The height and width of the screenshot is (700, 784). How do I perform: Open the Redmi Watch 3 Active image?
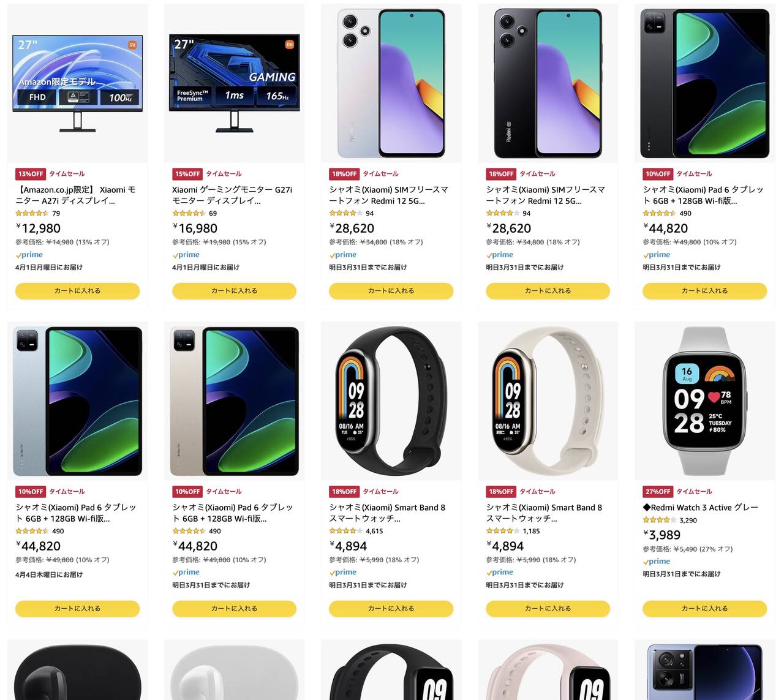[704, 401]
